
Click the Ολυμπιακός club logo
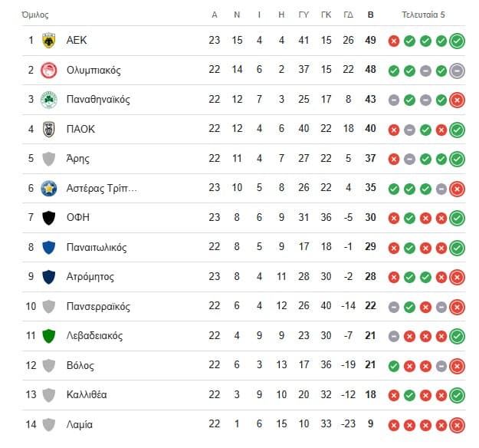(x=49, y=70)
